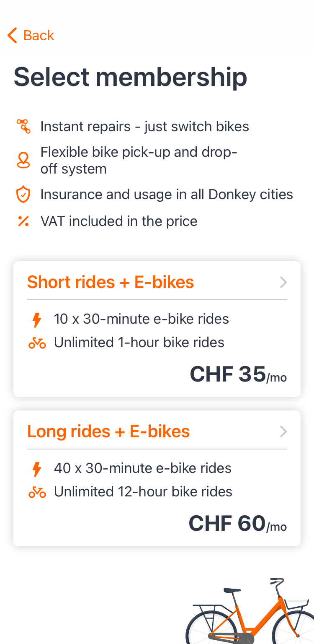This screenshot has height=644, width=314.
Task: Tap the chain repair icon
Action: pos(23,126)
